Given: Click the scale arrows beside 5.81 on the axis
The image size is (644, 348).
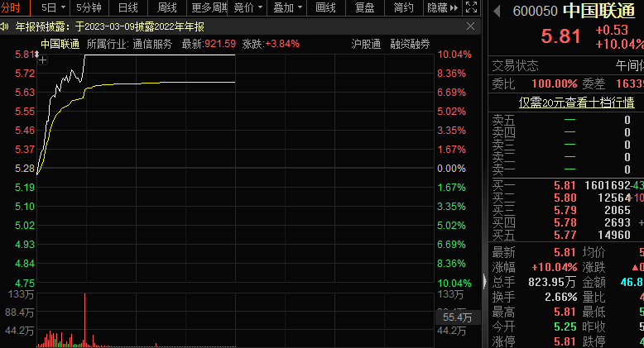Looking at the screenshot, I should tap(37, 55).
